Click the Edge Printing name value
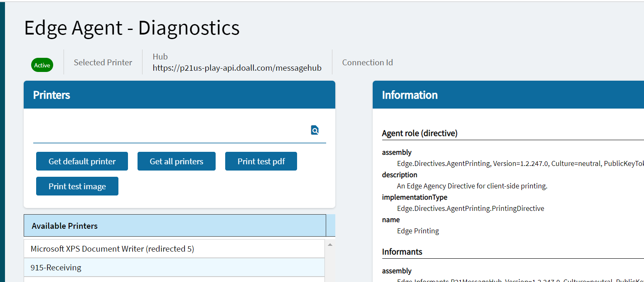Viewport: 644px width, 282px height. [x=418, y=231]
